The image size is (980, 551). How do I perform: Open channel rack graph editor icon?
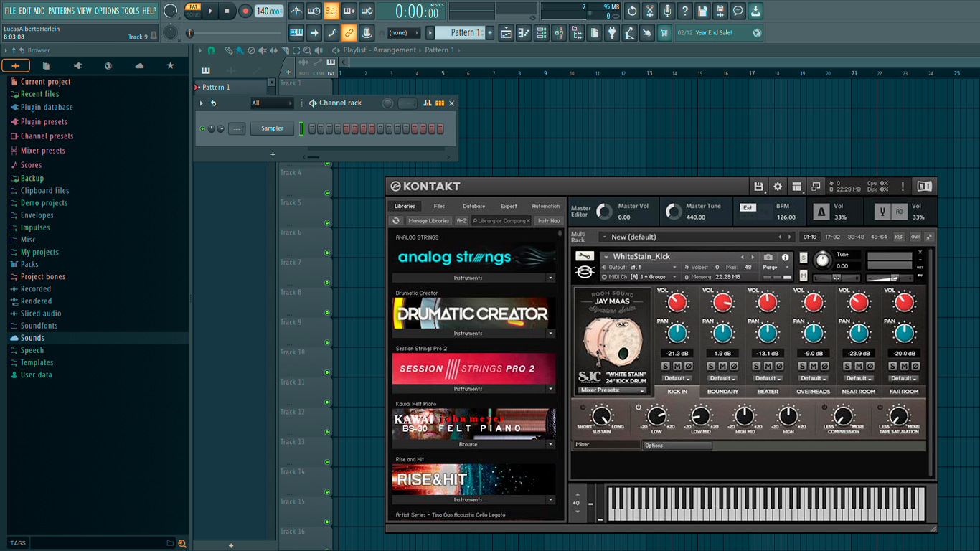[x=428, y=103]
